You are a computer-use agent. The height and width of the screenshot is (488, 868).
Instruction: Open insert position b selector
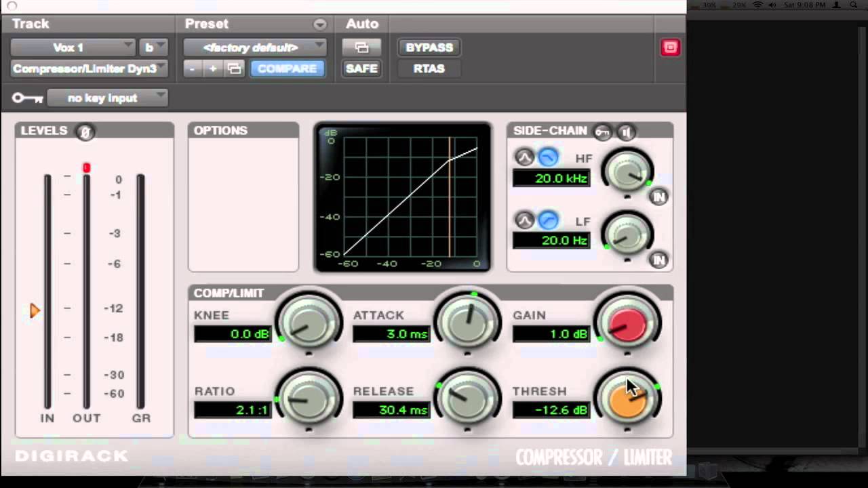click(154, 47)
